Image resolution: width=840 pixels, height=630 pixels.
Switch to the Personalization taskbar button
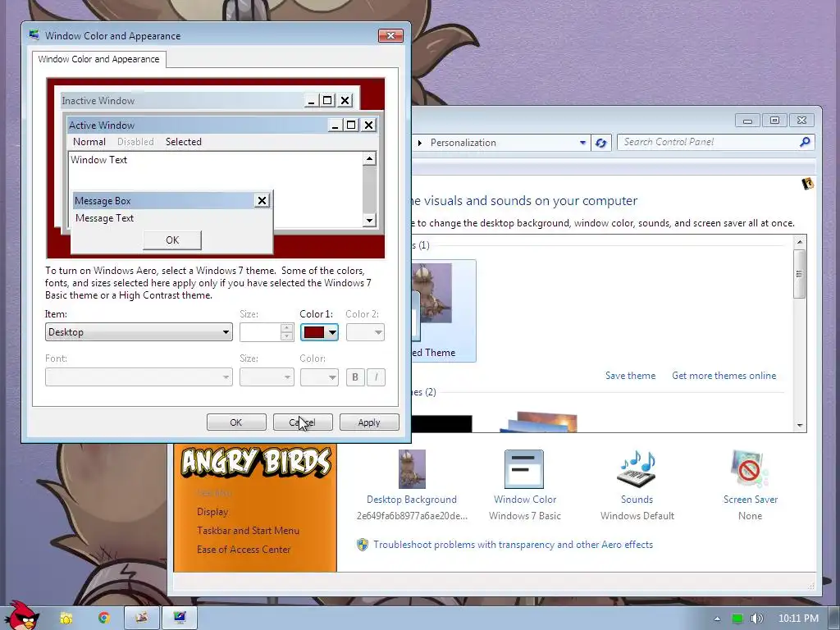click(142, 618)
